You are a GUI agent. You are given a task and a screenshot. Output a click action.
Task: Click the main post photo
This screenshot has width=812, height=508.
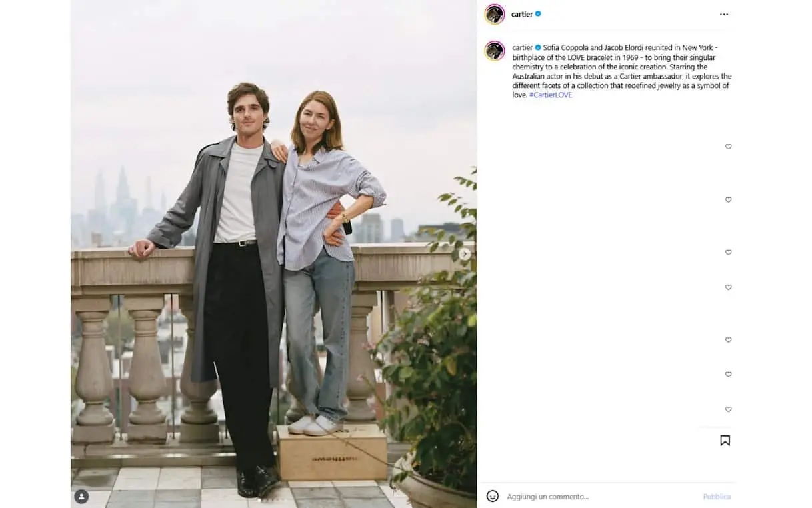273,254
